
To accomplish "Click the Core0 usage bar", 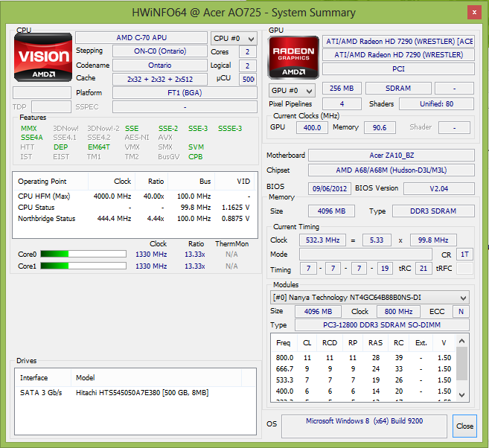I will pos(83,254).
